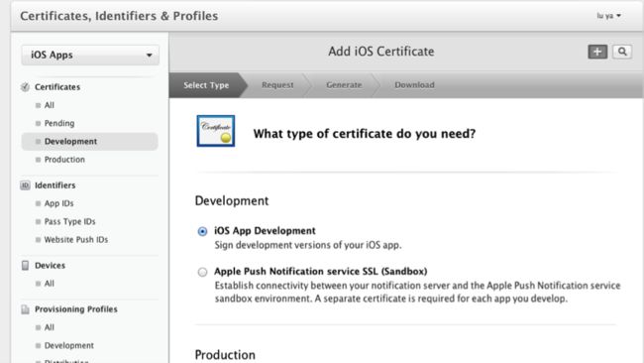Click the Identifiers sidebar heading

click(x=55, y=185)
